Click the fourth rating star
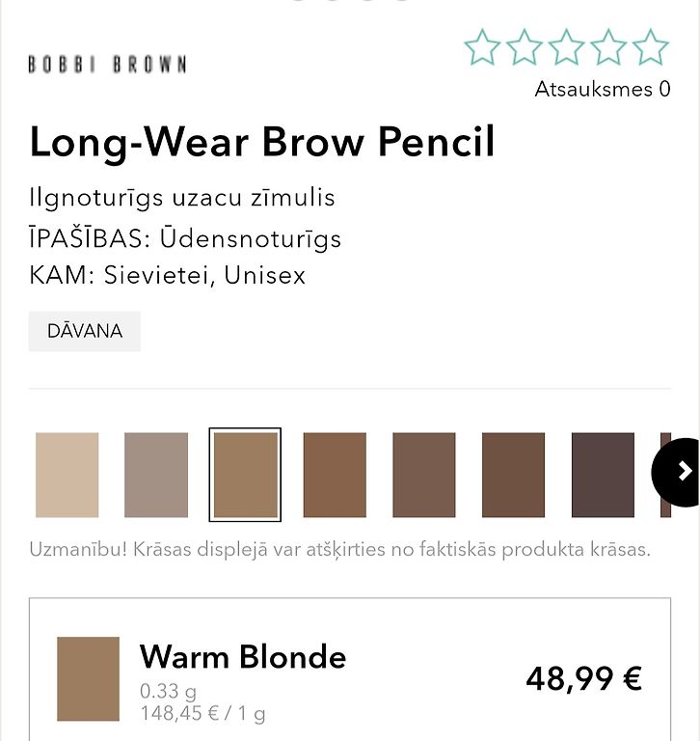The height and width of the screenshot is (741, 700). tap(608, 47)
